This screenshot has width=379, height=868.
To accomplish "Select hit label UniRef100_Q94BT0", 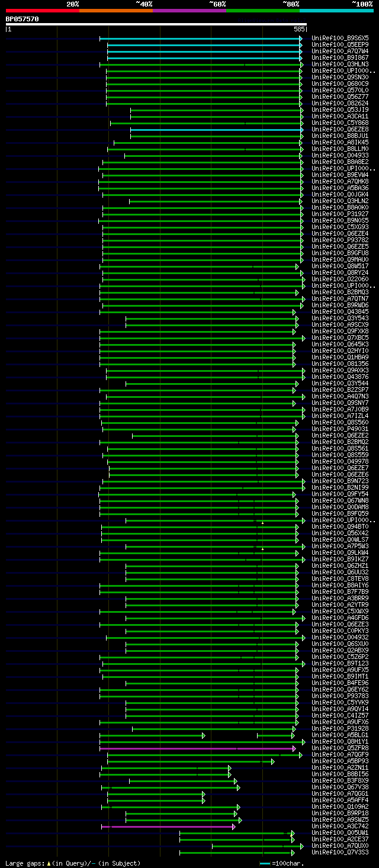I will [340, 526].
